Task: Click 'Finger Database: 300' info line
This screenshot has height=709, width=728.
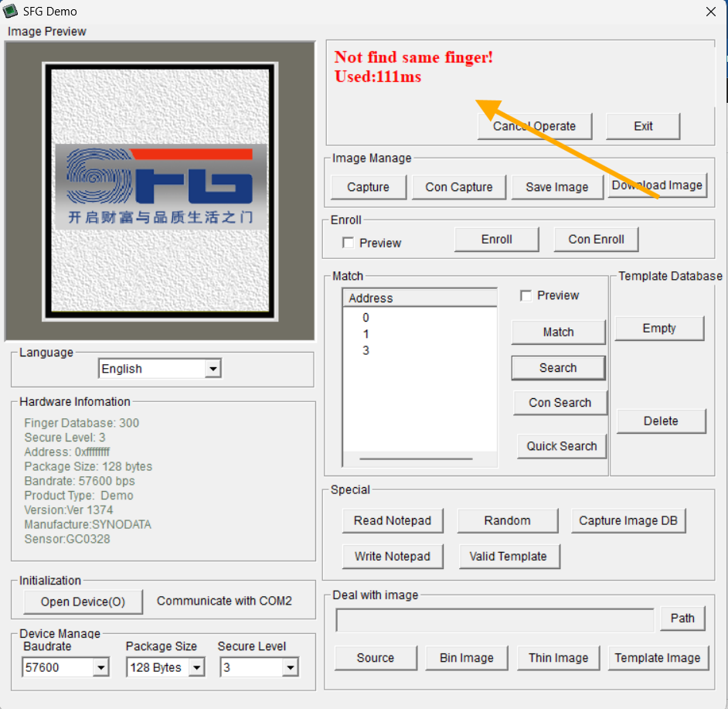Action: click(82, 423)
